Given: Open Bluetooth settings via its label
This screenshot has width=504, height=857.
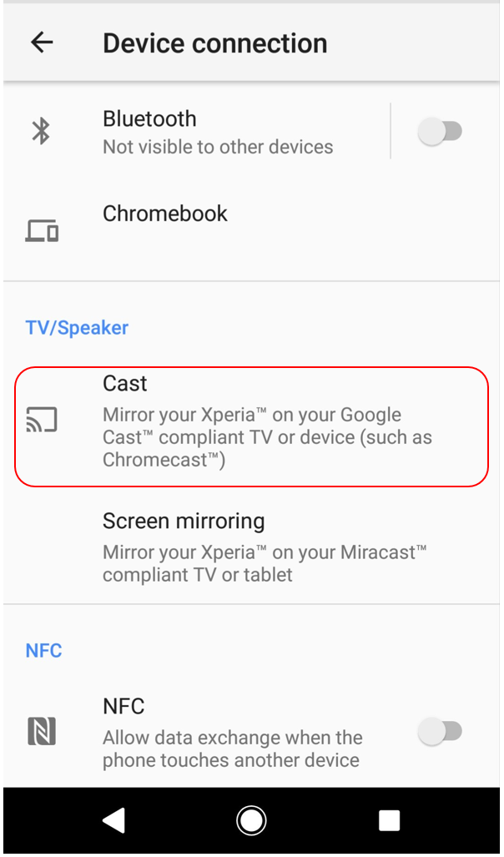Looking at the screenshot, I should (x=149, y=119).
